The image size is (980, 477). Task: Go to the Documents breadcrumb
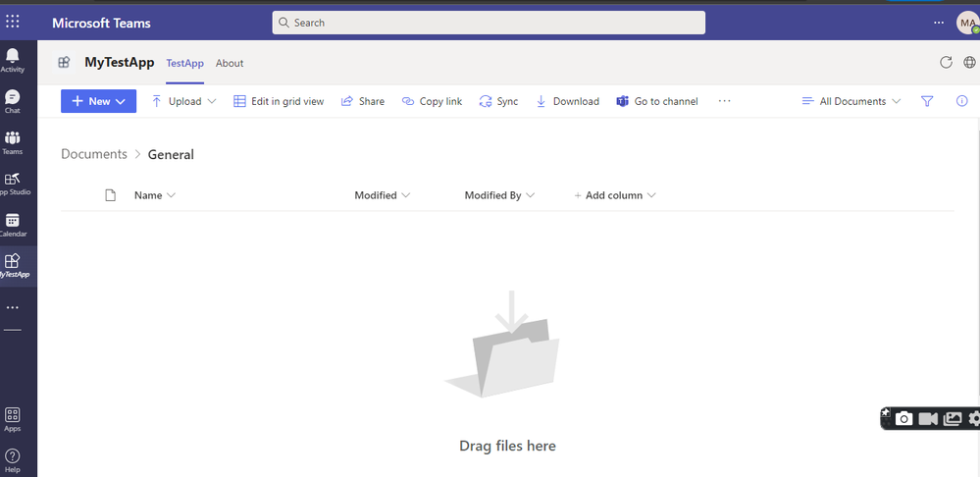coord(94,154)
